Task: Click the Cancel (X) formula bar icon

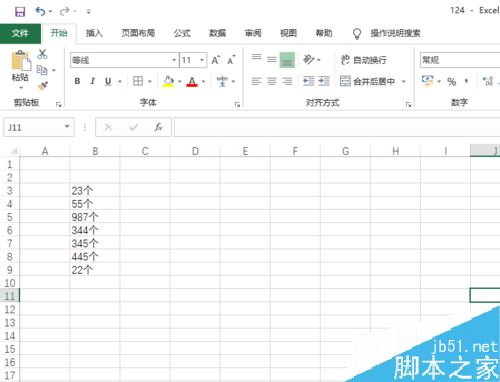Action: [108, 127]
